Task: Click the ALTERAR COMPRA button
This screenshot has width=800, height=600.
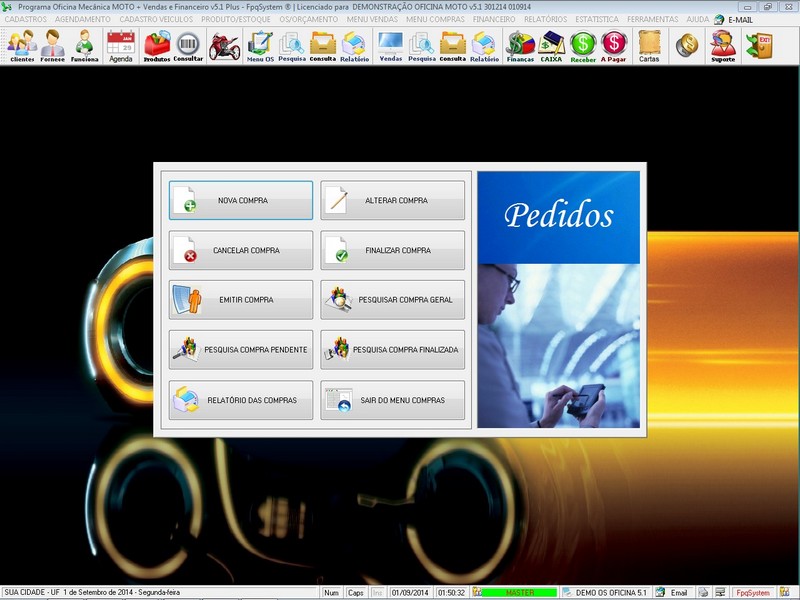Action: [x=392, y=201]
